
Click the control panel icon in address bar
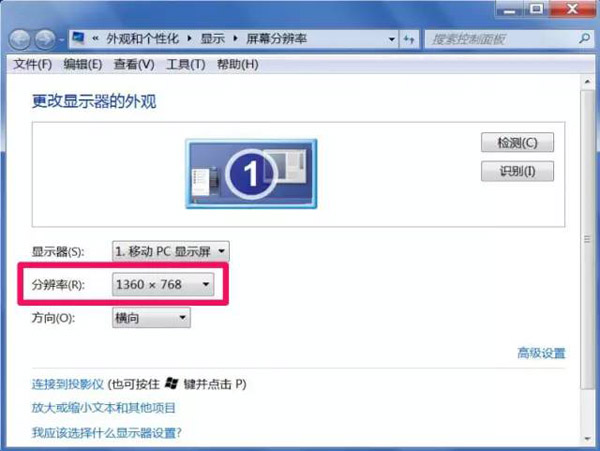click(x=78, y=38)
